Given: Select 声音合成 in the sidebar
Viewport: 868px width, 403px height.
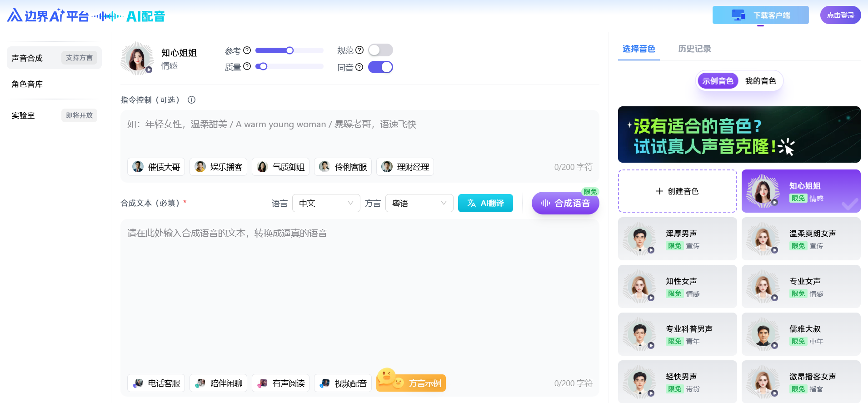Looking at the screenshot, I should pyautogui.click(x=54, y=58).
